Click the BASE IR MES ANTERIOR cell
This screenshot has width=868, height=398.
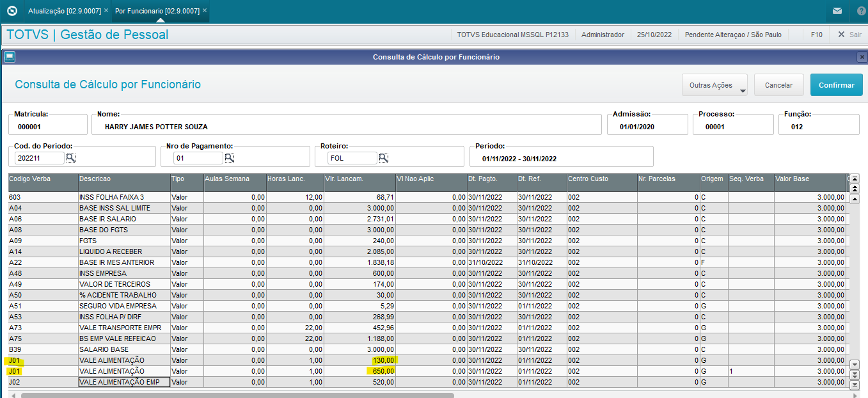tap(125, 262)
